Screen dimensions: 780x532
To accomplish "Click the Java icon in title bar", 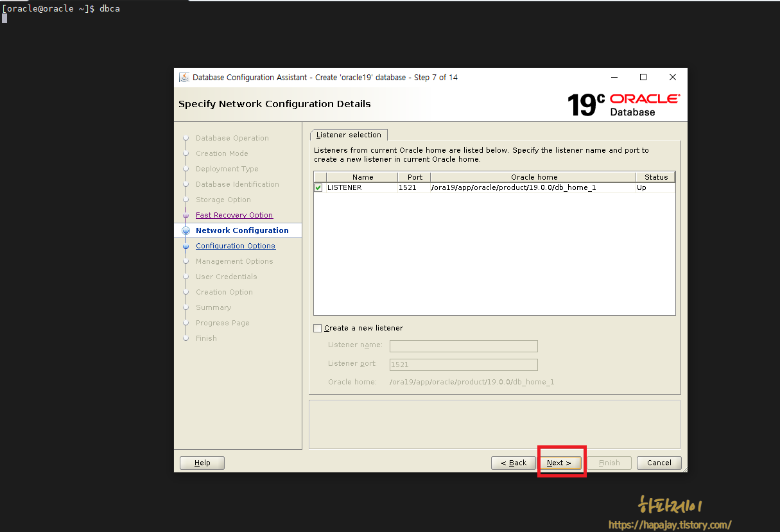I will [184, 77].
